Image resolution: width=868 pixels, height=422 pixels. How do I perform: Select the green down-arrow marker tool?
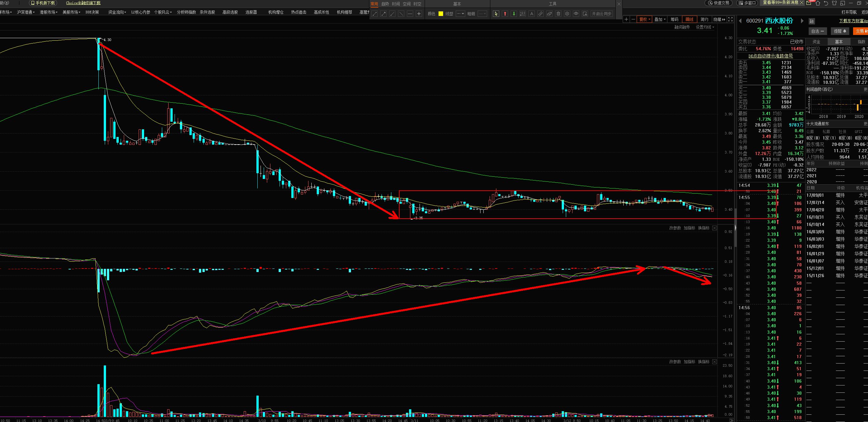[x=514, y=14]
